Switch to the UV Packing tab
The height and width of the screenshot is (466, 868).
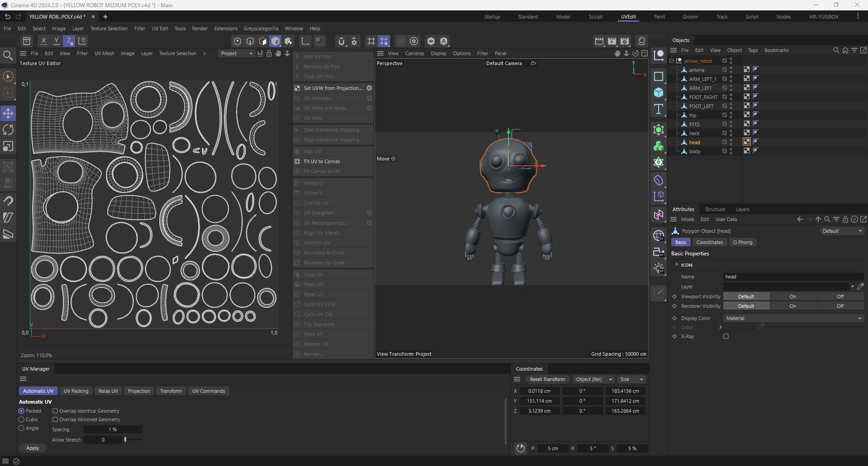coord(76,391)
